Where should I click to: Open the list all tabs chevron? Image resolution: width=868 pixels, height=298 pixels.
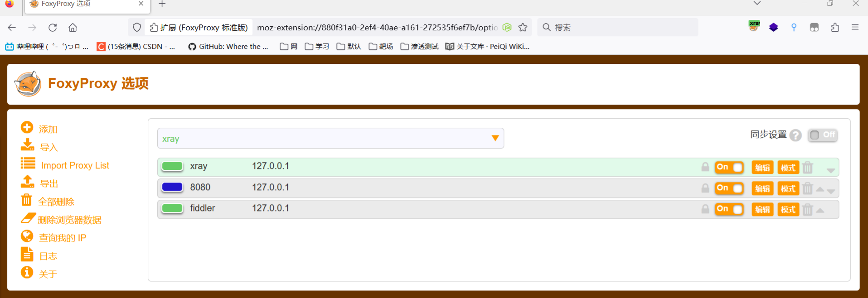[757, 4]
